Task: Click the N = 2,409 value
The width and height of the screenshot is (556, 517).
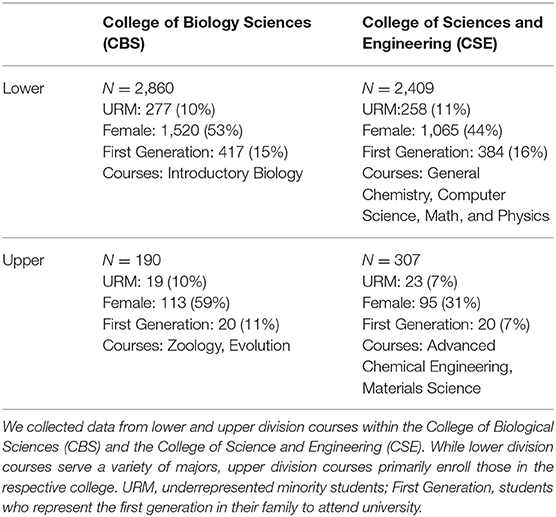Action: click(x=398, y=88)
